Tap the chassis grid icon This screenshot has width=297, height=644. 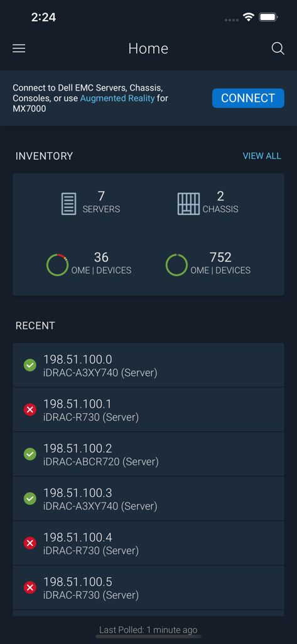[x=189, y=203]
